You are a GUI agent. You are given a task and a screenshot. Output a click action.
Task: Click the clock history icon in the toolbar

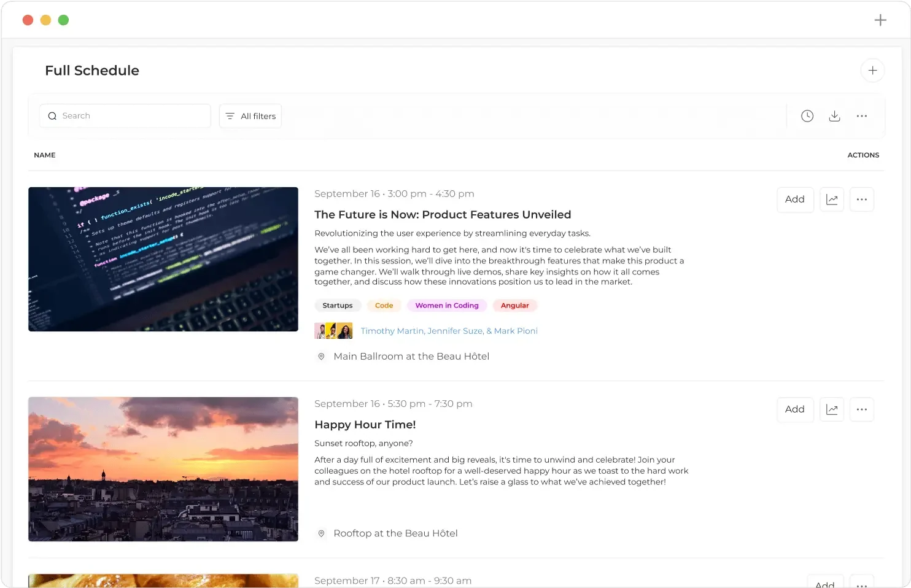(x=807, y=116)
